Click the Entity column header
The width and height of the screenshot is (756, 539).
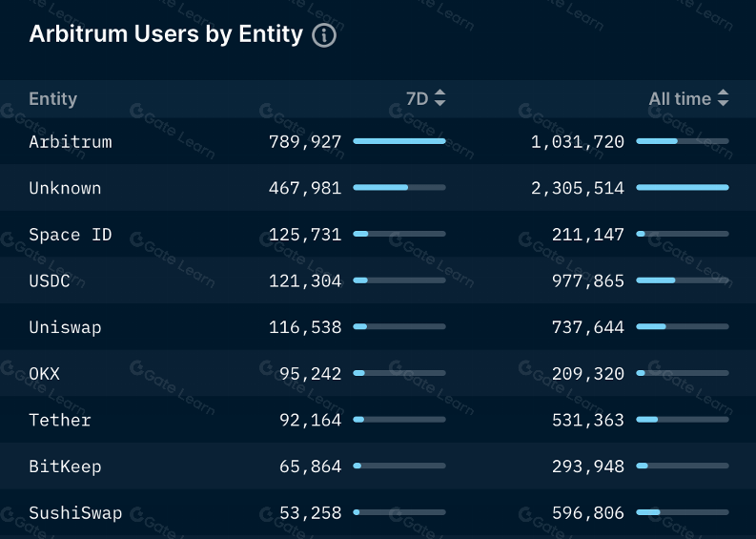(x=53, y=98)
